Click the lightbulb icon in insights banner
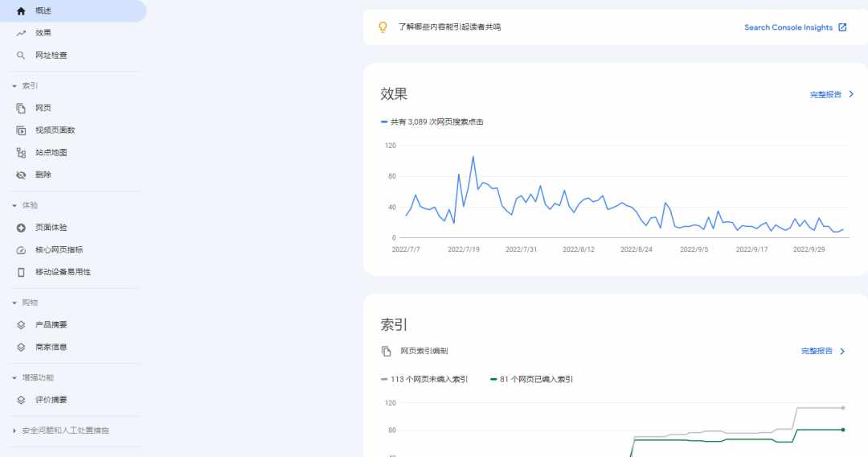Image resolution: width=868 pixels, height=457 pixels. 383,27
